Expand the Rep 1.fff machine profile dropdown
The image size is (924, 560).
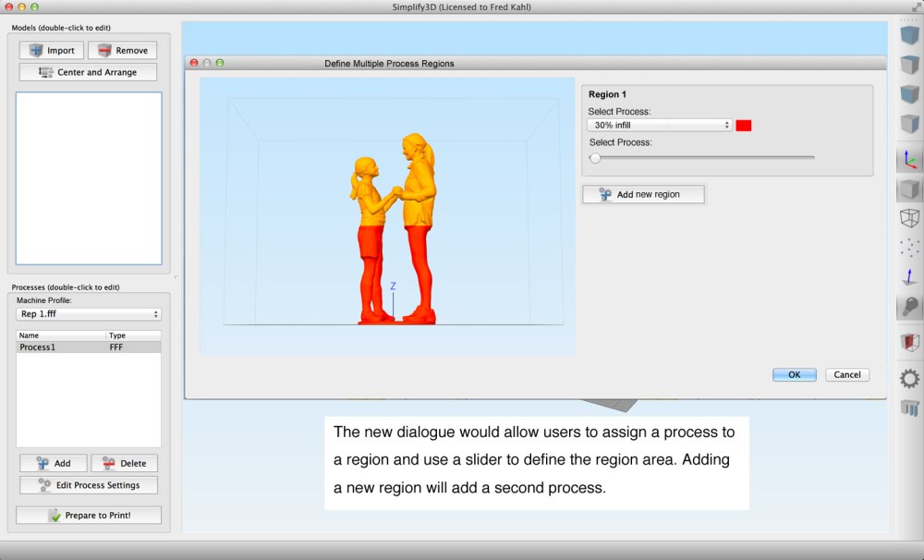coord(89,314)
